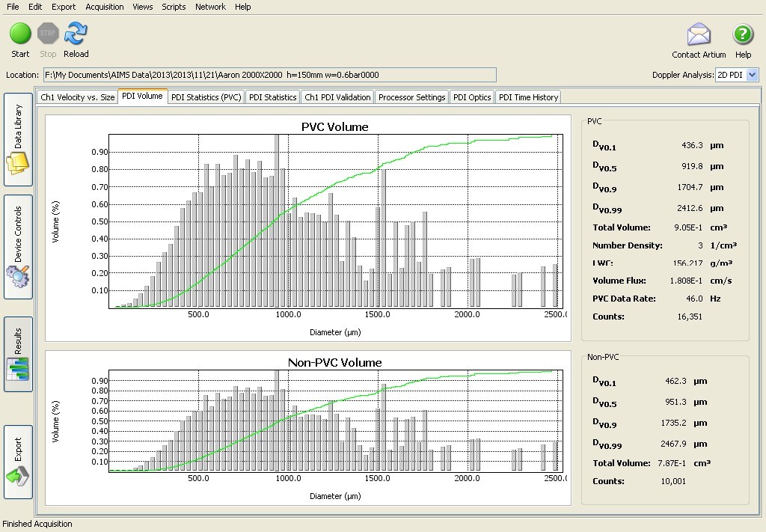Open the File menu
Screen dimensions: 766x532
click(x=13, y=7)
